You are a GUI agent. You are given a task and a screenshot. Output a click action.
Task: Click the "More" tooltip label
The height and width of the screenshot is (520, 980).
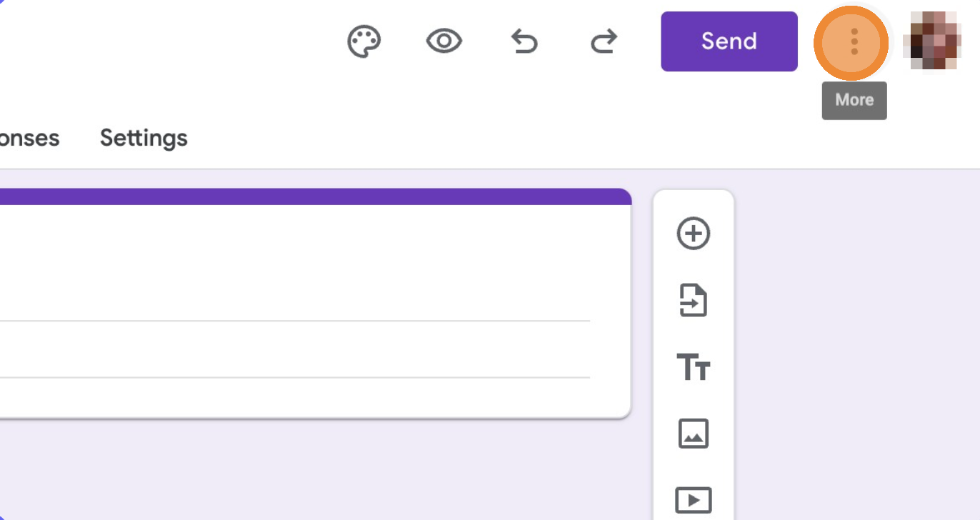pyautogui.click(x=854, y=100)
